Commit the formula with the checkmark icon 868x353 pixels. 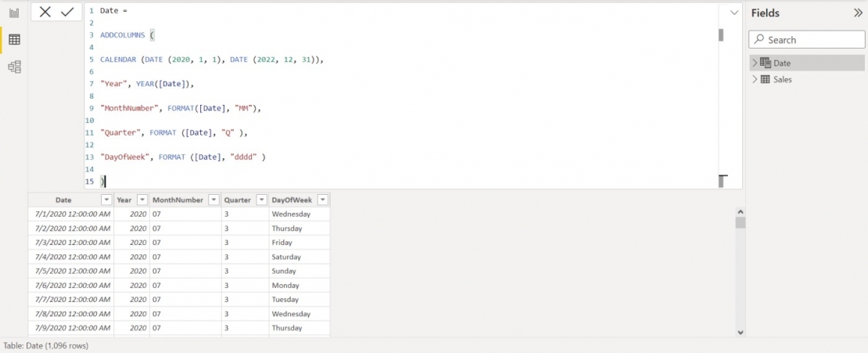[x=67, y=12]
